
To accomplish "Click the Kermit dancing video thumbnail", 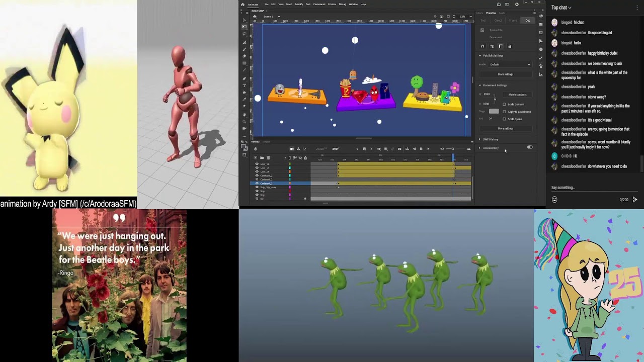I will point(386,286).
